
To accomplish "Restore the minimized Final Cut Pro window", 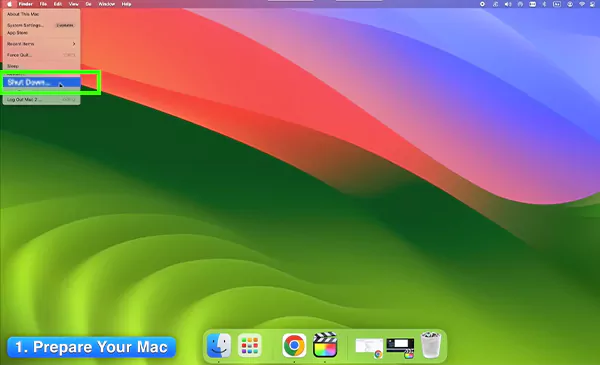I will (400, 347).
